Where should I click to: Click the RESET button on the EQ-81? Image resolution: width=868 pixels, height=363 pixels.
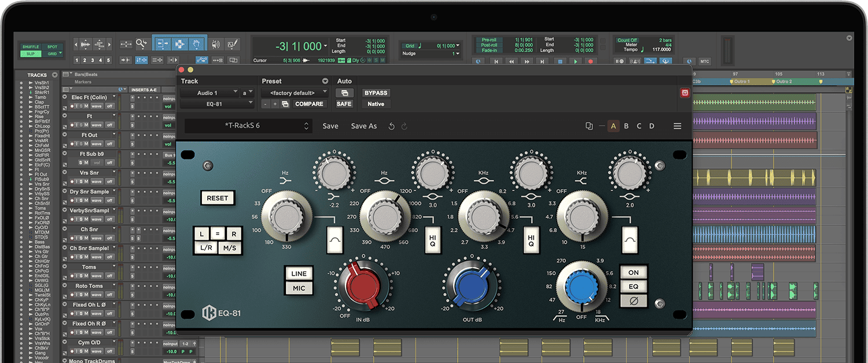(218, 198)
